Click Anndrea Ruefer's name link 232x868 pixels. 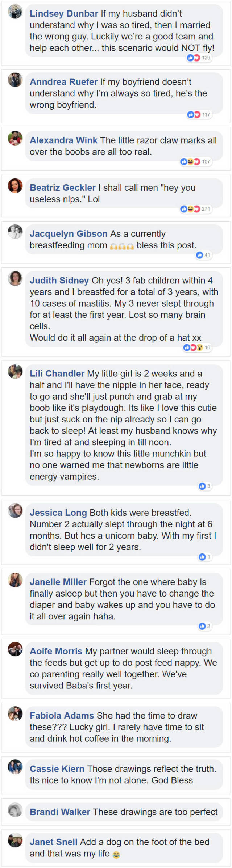[x=63, y=82]
